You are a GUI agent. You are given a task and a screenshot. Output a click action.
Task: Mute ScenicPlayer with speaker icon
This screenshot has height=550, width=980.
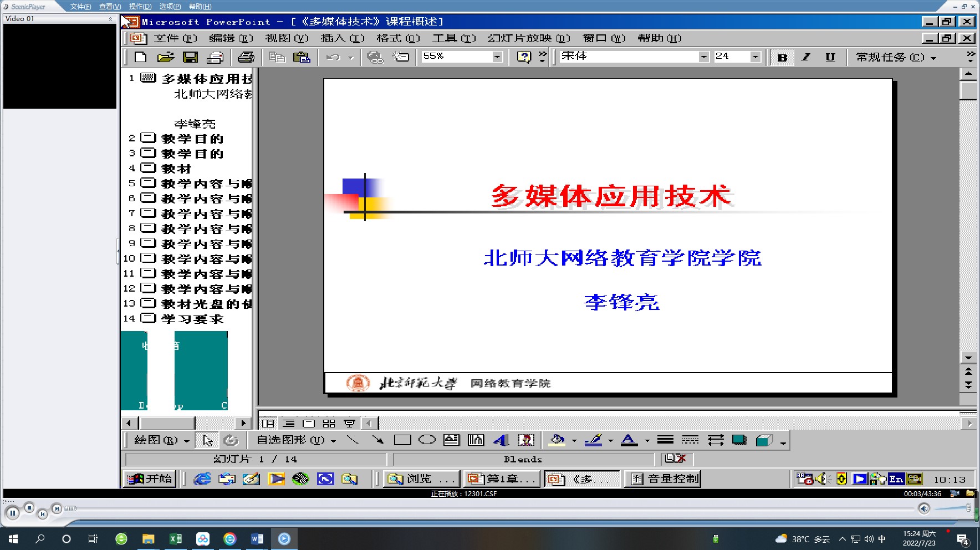pyautogui.click(x=923, y=508)
